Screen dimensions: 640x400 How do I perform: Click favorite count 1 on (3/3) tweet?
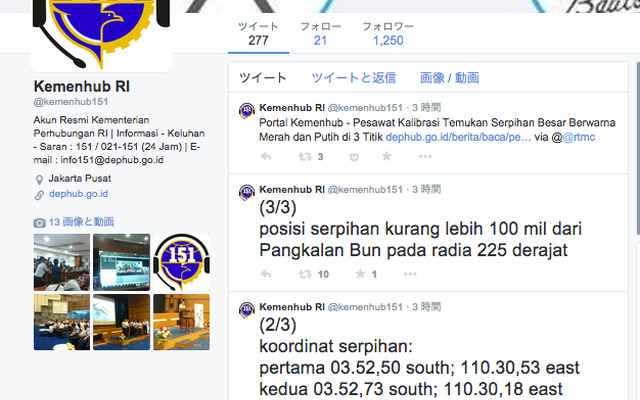374,274
